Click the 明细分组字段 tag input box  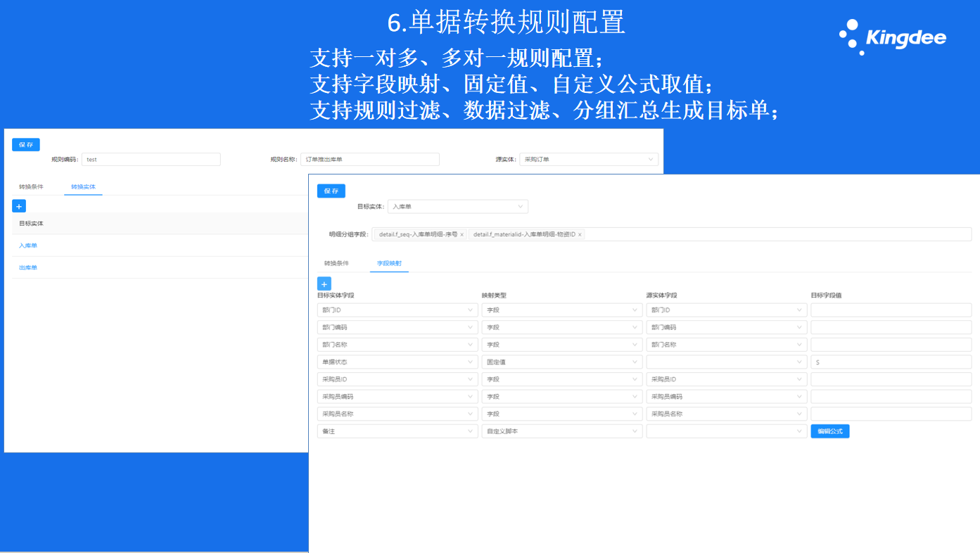[774, 234]
